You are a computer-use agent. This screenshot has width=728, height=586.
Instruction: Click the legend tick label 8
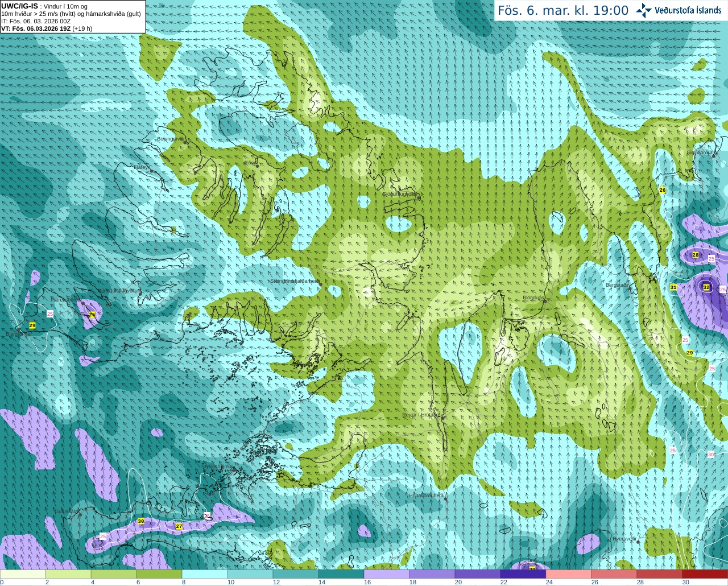point(184,582)
